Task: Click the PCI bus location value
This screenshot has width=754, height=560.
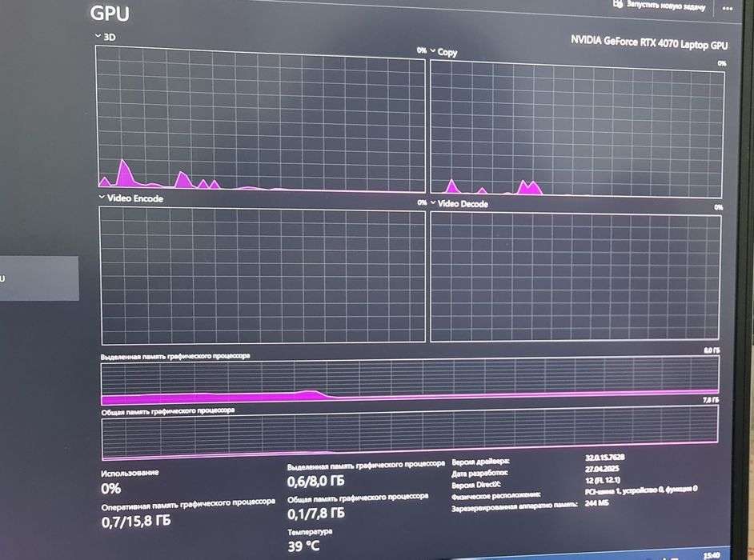Action: [x=641, y=490]
